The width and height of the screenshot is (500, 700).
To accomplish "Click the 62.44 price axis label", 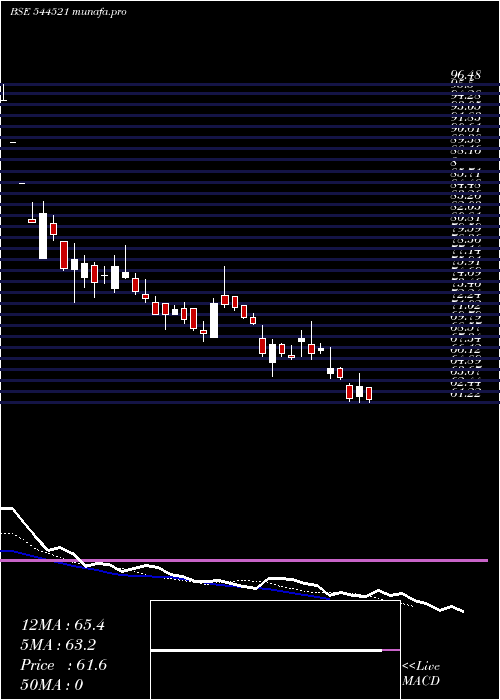I will coord(466,383).
